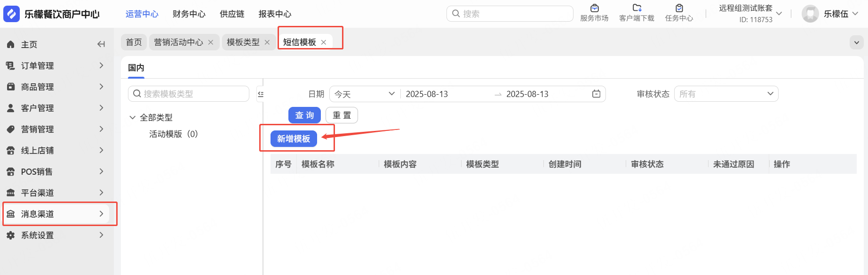This screenshot has width=868, height=275.
Task: Collapse the template type panel toggle icon
Action: click(260, 94)
